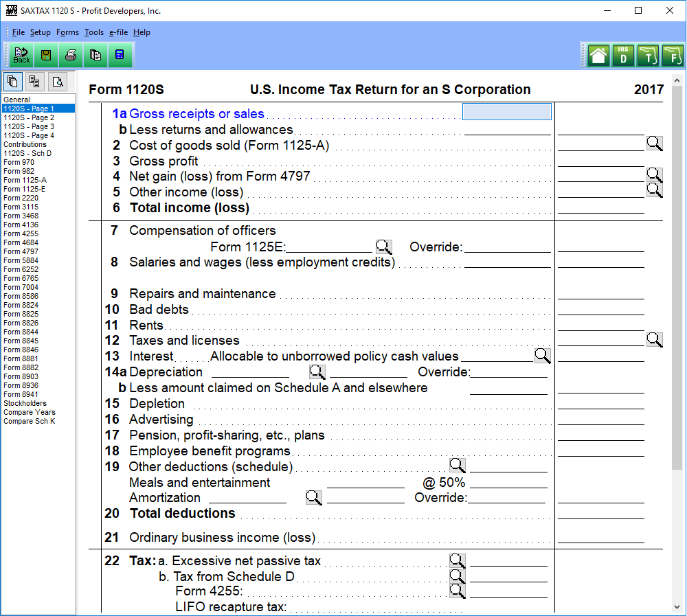Click the form search preview icon
The height and width of the screenshot is (616, 687).
coord(58,82)
